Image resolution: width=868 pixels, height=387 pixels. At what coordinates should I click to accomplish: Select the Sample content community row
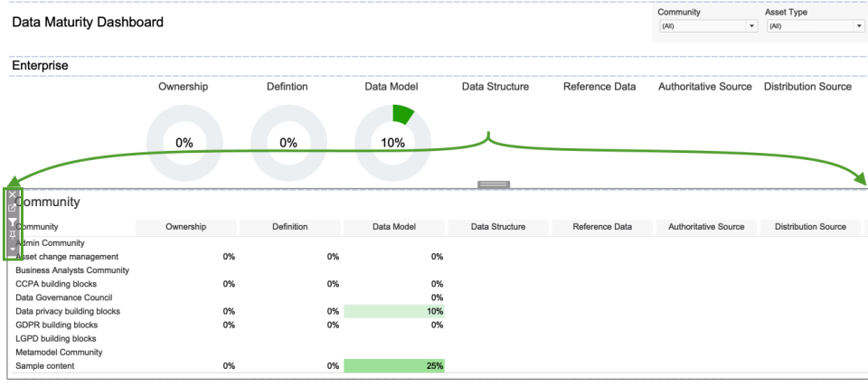(x=45, y=365)
